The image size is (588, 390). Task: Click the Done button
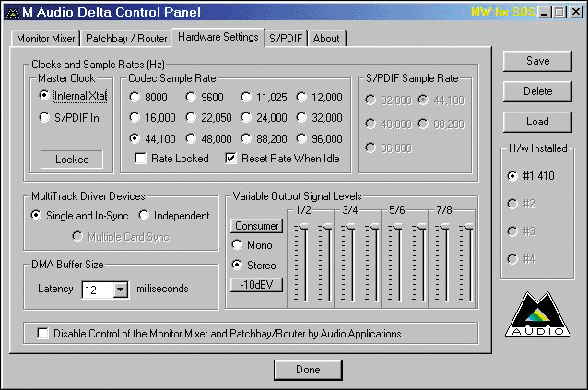(x=308, y=370)
